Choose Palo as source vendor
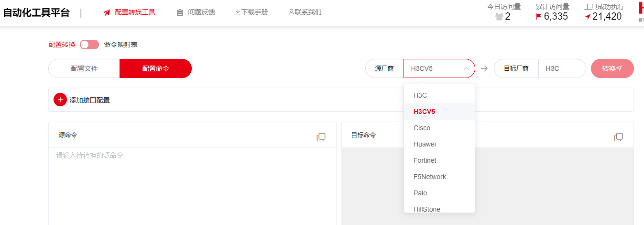The width and height of the screenshot is (644, 225). pyautogui.click(x=439, y=193)
